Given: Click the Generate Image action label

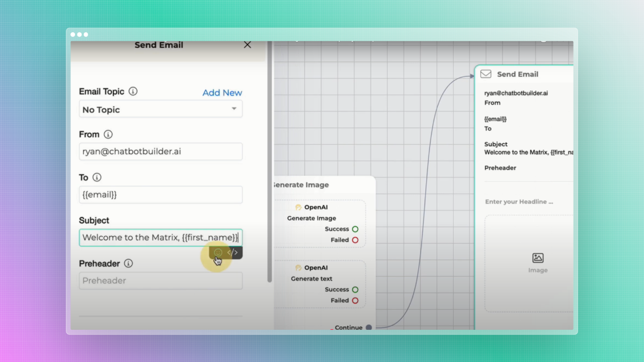Looking at the screenshot, I should 311,218.
